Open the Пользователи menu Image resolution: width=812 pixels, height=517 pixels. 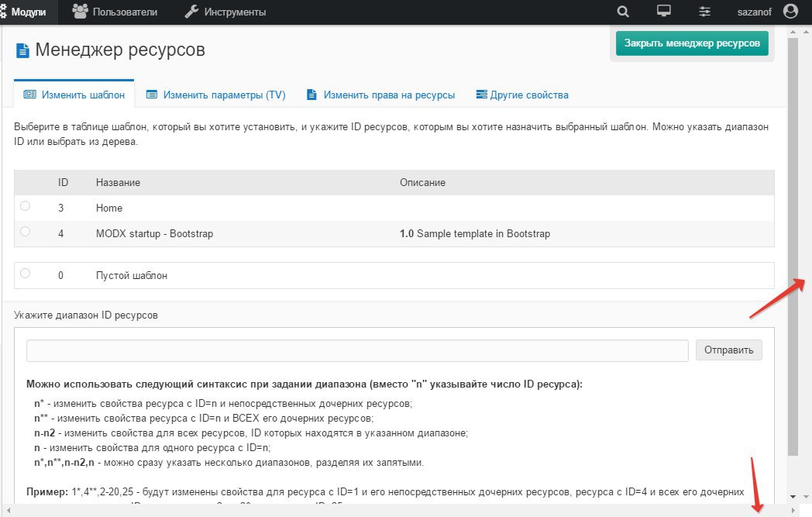(124, 12)
